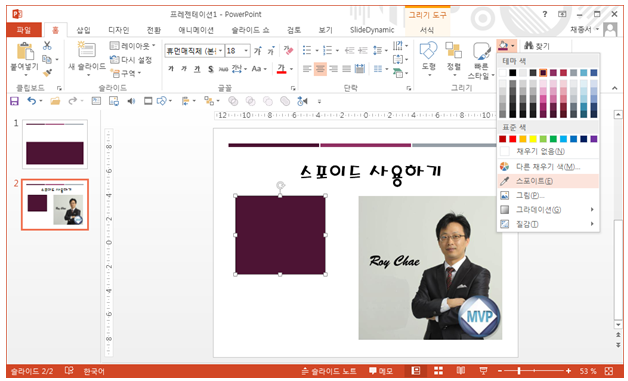Viewport: 628px width, 381px height.
Task: Click the Fit slide to window icon
Action: click(x=609, y=371)
